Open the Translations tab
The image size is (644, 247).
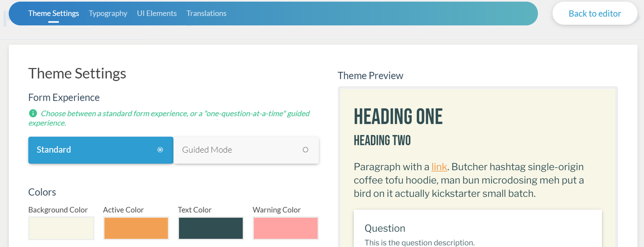coord(206,13)
